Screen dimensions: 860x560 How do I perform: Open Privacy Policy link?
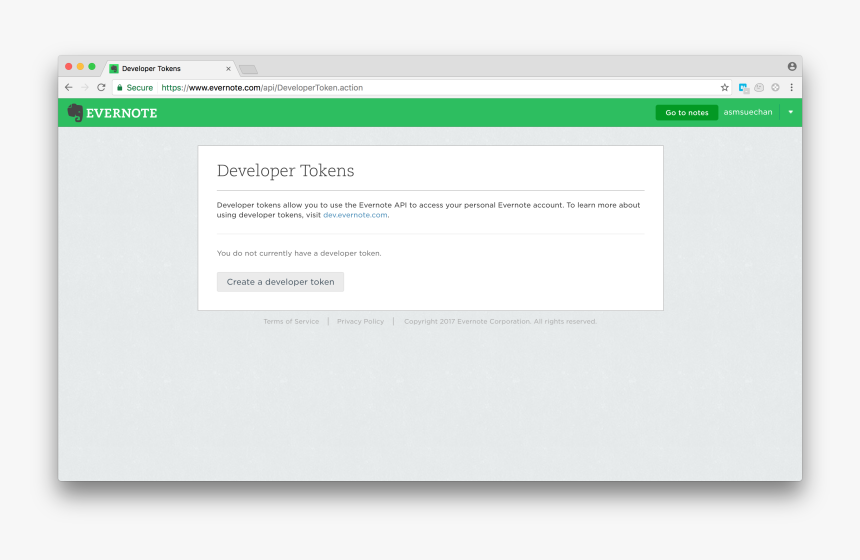click(x=360, y=321)
